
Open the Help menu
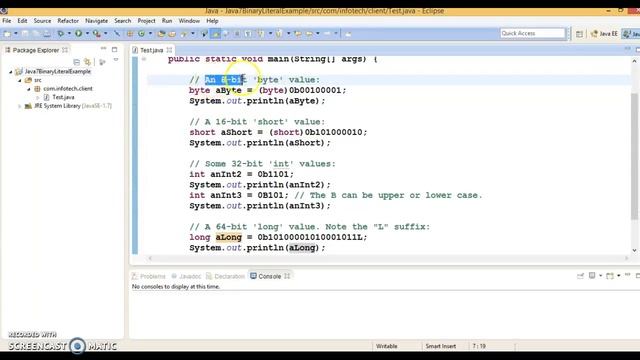pos(212,21)
